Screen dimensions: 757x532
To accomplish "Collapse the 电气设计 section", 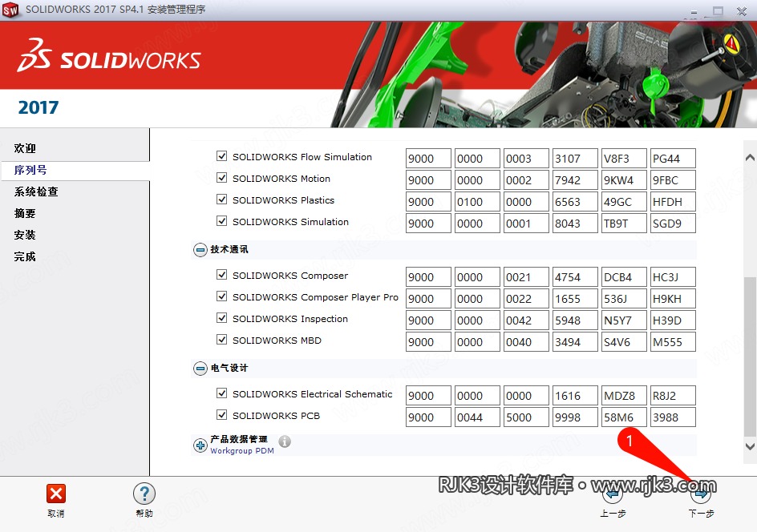I will pos(200,369).
